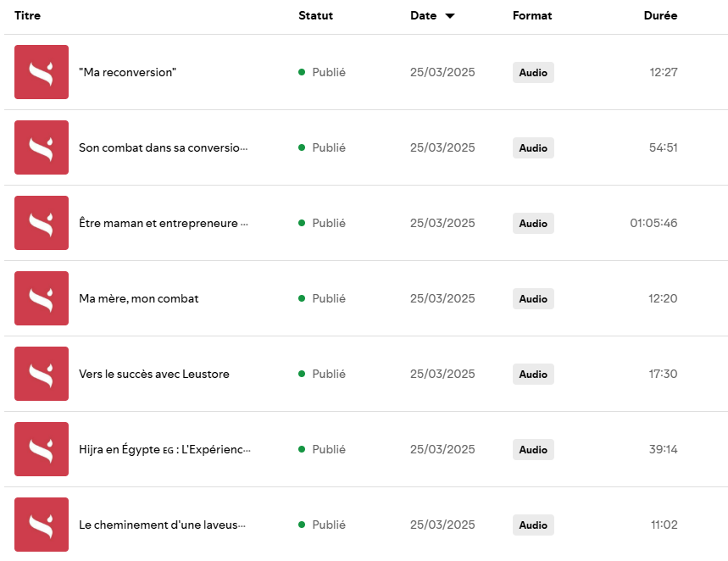
Task: Click the "Ma reconversion" episode artwork icon
Action: click(x=42, y=72)
